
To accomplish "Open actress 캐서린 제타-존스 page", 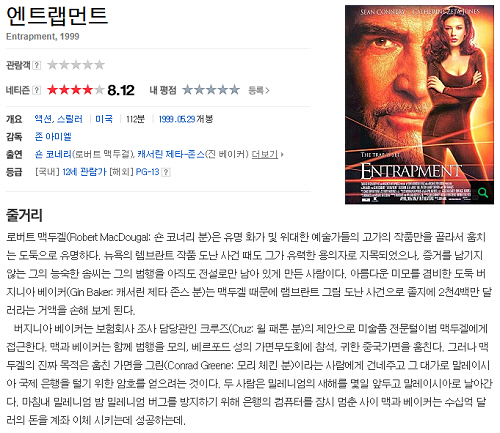I will tap(171, 154).
